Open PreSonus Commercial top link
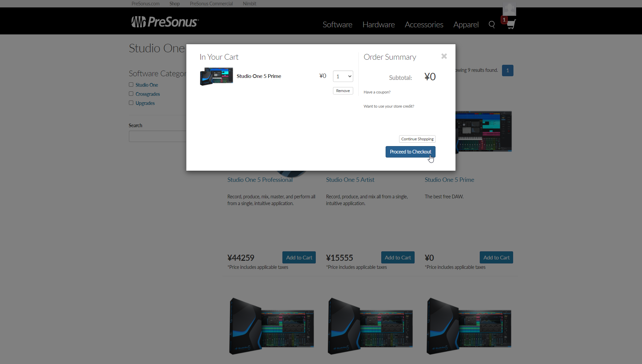This screenshot has height=364, width=642. coord(211,4)
